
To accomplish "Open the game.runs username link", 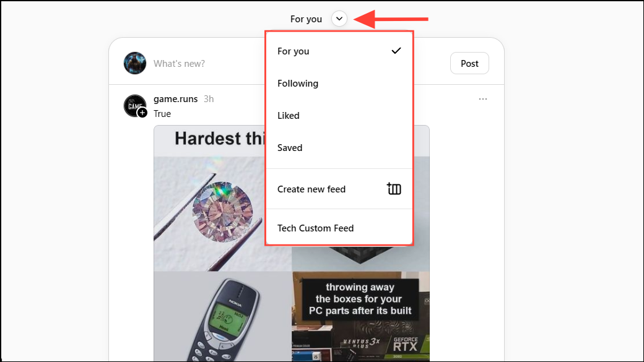I will point(175,99).
